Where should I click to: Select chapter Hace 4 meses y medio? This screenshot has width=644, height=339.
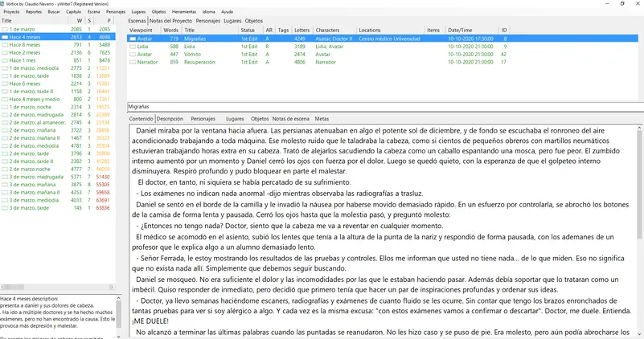pyautogui.click(x=35, y=100)
